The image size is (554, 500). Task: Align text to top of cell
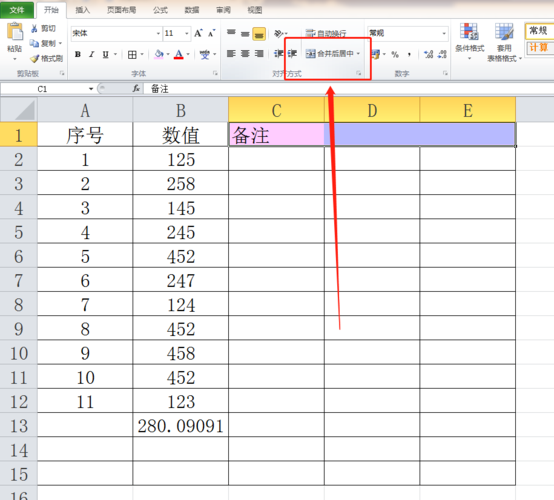point(231,33)
